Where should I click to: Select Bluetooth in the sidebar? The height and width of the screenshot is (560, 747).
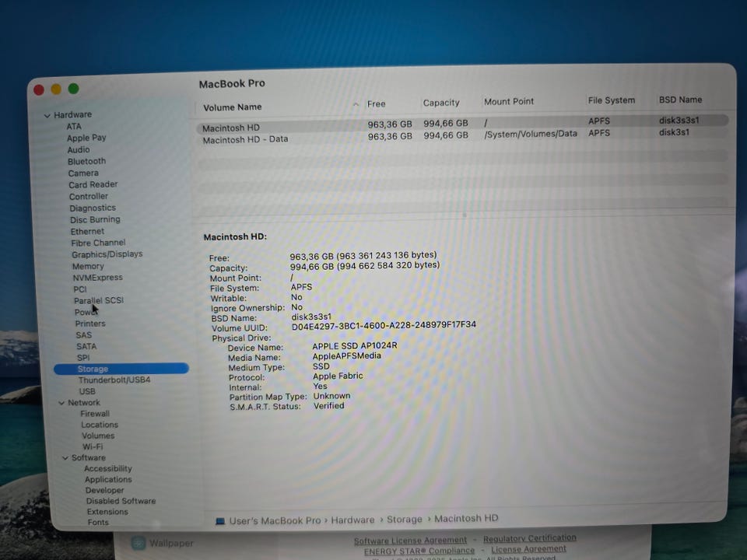[x=86, y=162]
